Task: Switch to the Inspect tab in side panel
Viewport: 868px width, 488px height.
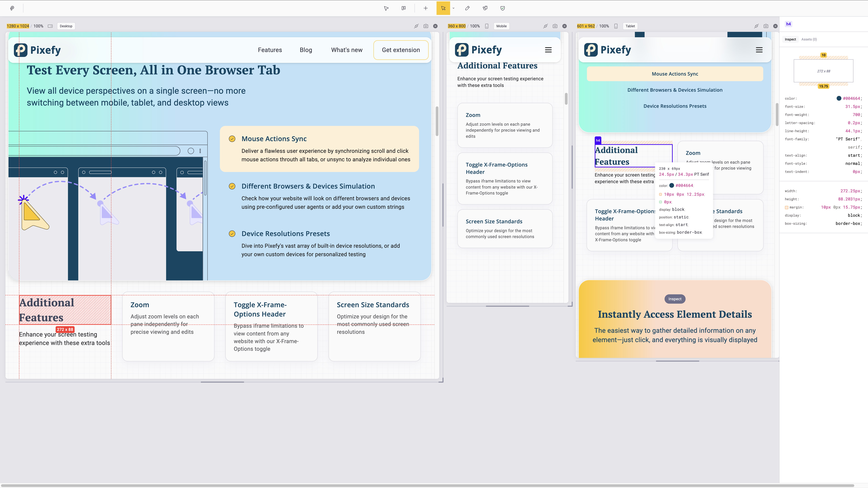Action: click(790, 39)
